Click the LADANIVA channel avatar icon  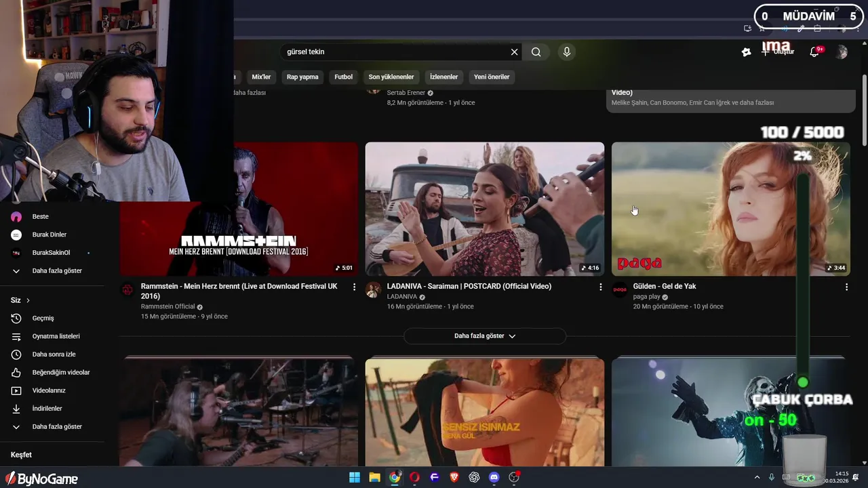(x=373, y=290)
